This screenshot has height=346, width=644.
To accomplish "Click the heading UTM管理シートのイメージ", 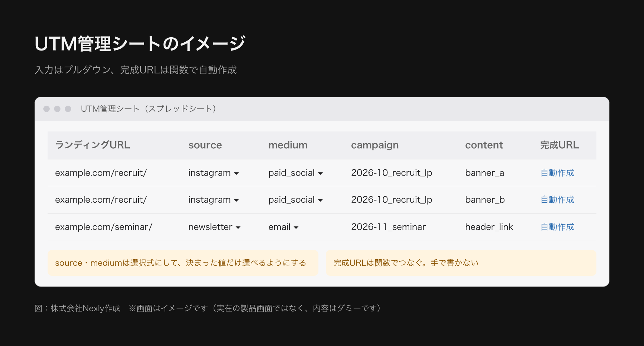I will pyautogui.click(x=140, y=44).
